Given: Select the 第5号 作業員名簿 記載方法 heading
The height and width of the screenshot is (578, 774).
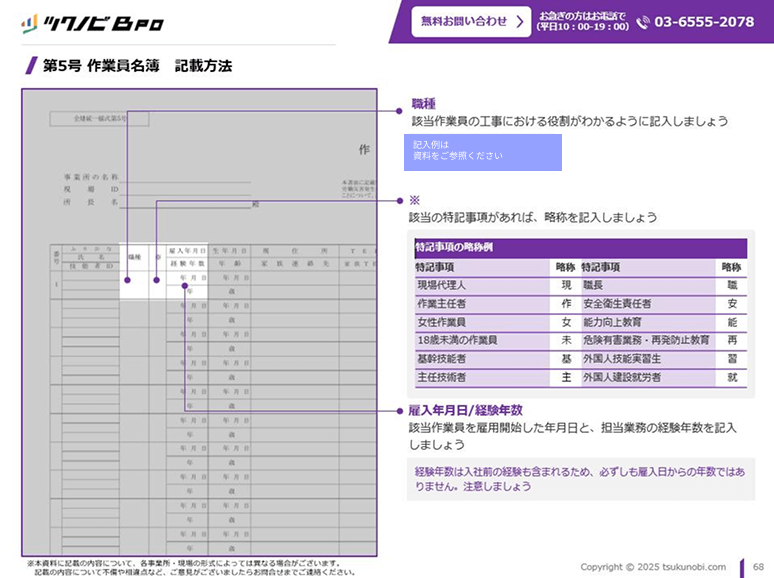Looking at the screenshot, I should pyautogui.click(x=137, y=66).
